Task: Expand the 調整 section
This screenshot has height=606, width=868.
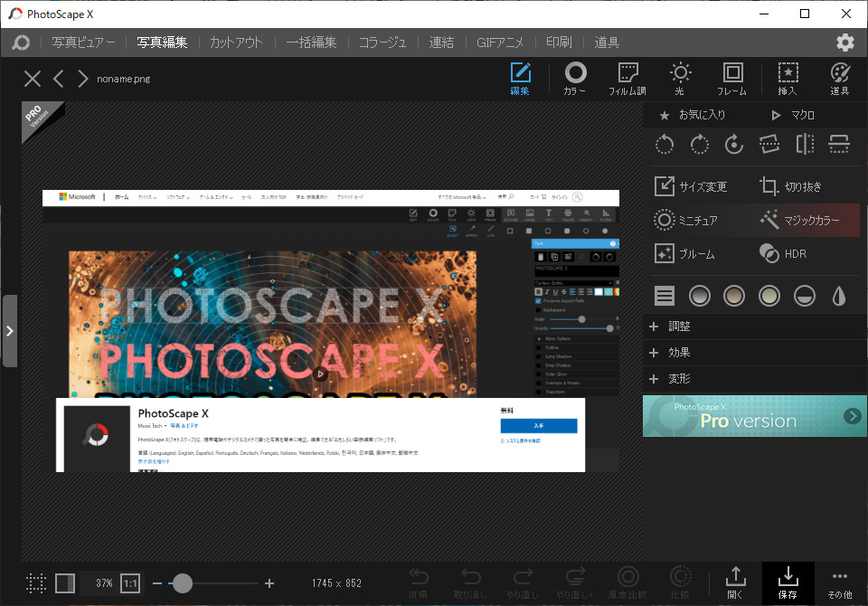Action: point(755,327)
